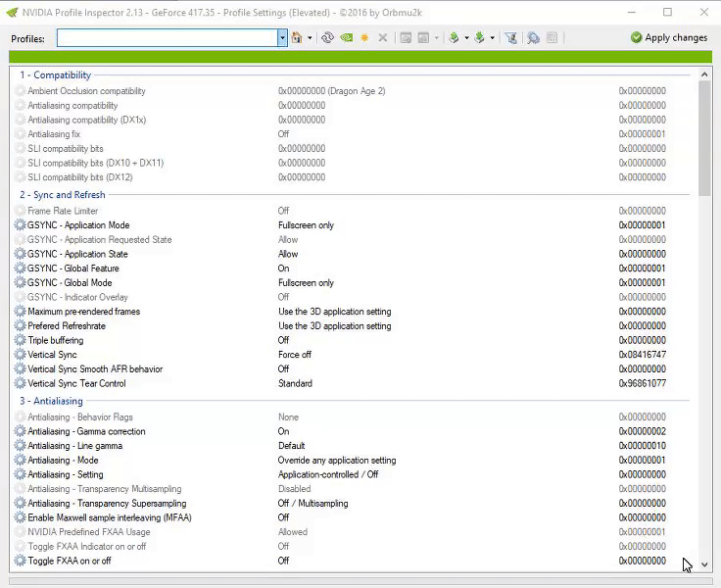Select Antialiasing - Transparency Multisampling row
The height and width of the screenshot is (588, 721).
coord(352,489)
